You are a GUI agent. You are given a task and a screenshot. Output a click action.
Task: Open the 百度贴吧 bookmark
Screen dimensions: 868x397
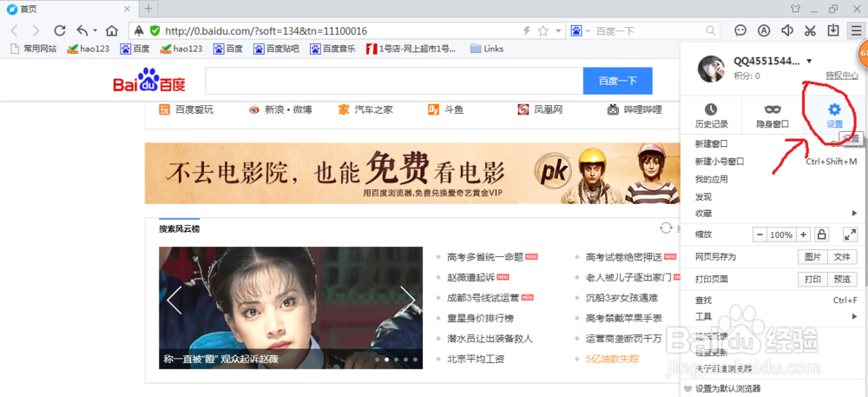(277, 49)
